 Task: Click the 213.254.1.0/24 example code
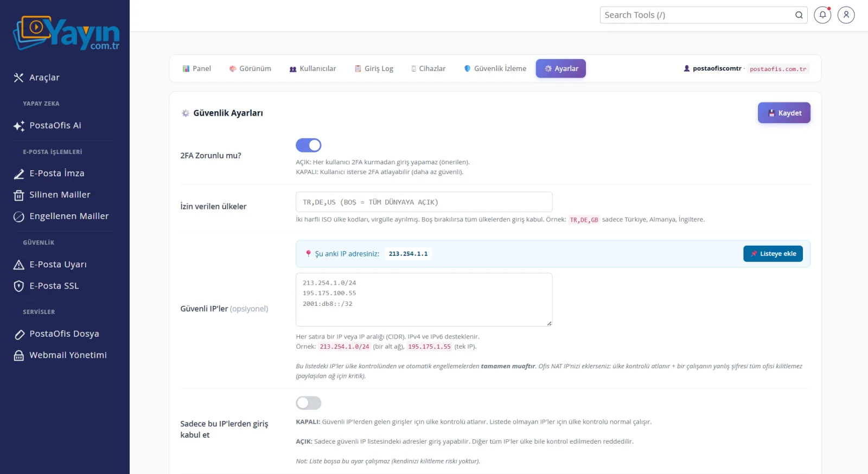(x=344, y=347)
